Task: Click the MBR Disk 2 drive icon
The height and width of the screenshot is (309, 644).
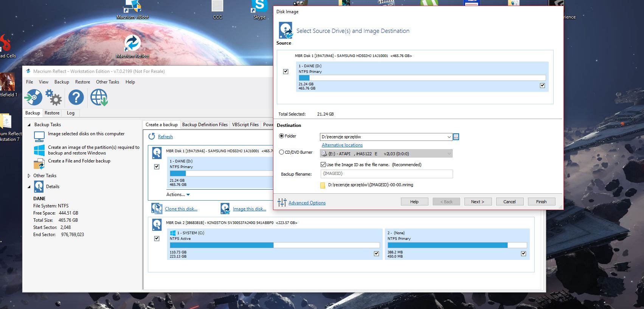Action: [157, 225]
